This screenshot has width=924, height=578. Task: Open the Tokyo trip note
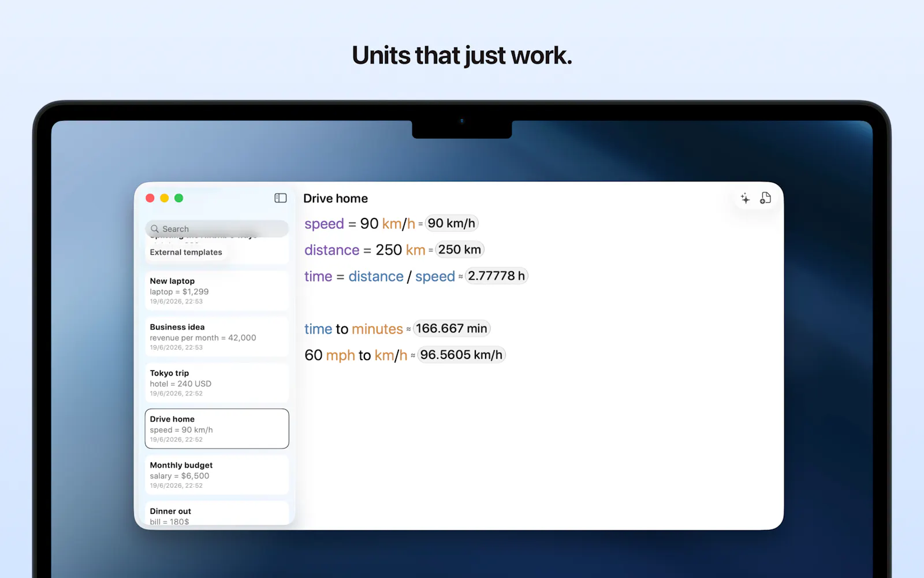[x=217, y=383]
